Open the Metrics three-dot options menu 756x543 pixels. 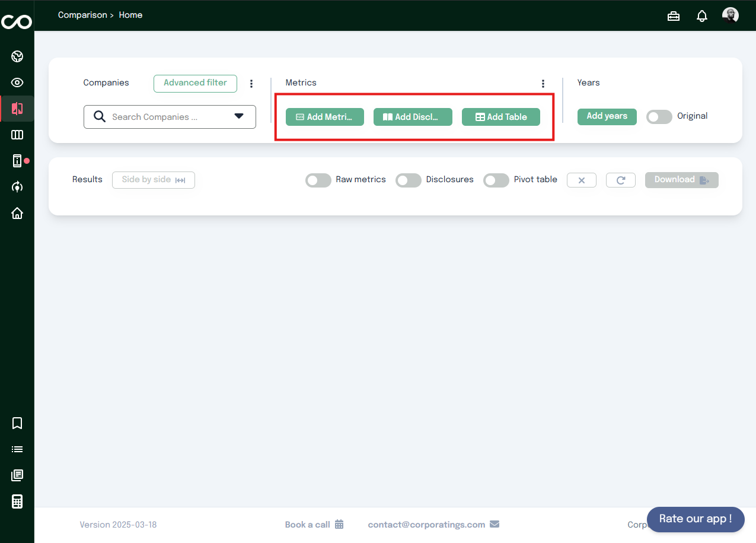[543, 84]
